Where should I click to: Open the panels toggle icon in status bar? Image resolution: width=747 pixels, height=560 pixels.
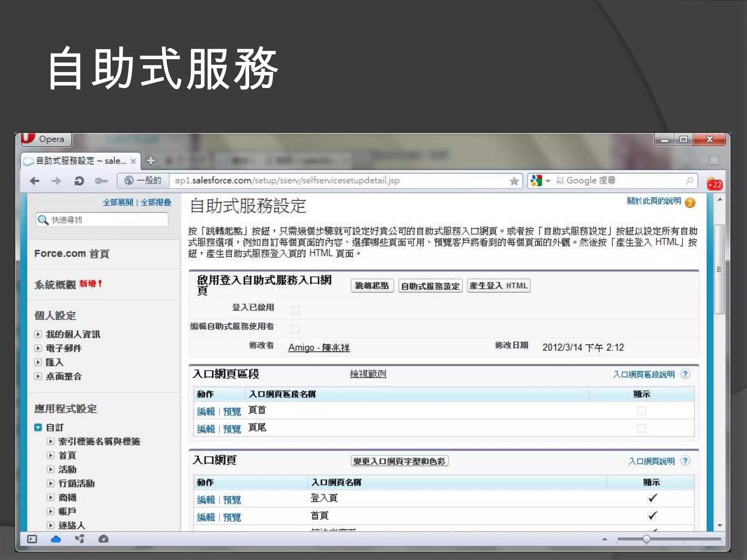[32, 539]
